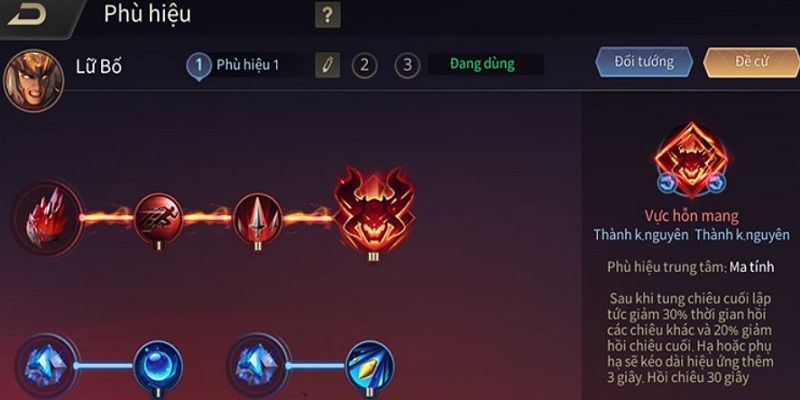
Task: Select the running figure tier I rune
Action: pos(158,218)
